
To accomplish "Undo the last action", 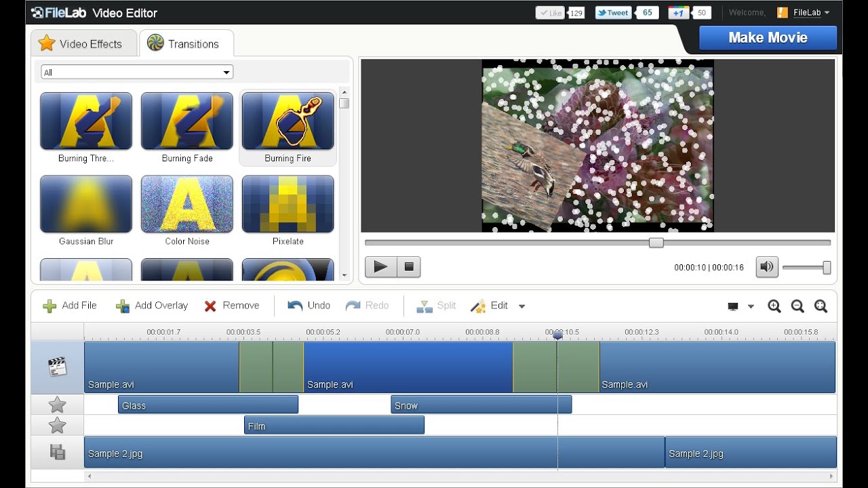I will [x=309, y=306].
